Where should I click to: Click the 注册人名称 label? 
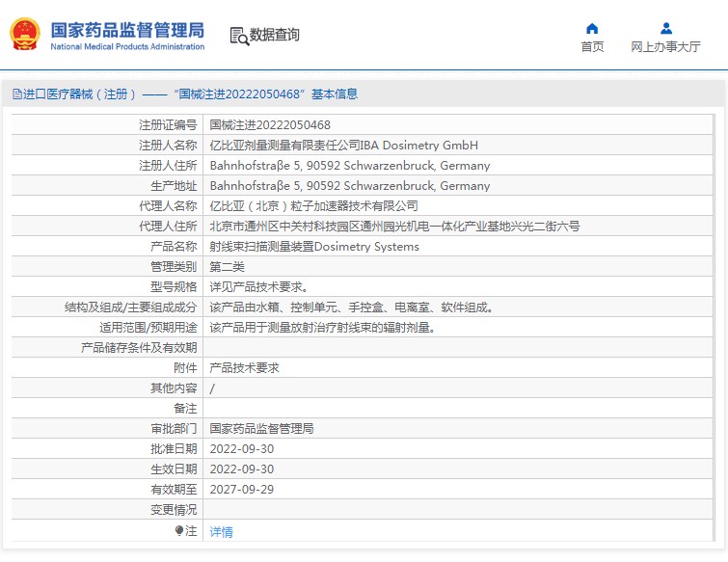[168, 146]
